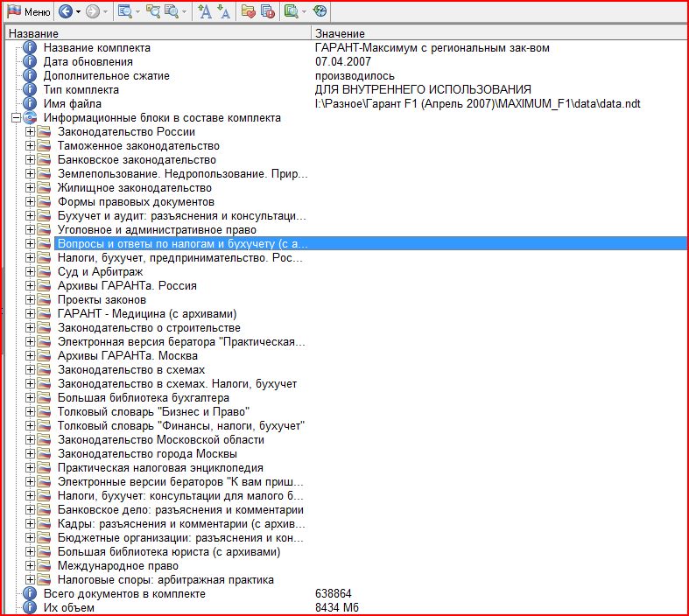This screenshot has height=616, width=689.
Task: Expand Большая библиотека бухгалтера node
Action: point(30,398)
